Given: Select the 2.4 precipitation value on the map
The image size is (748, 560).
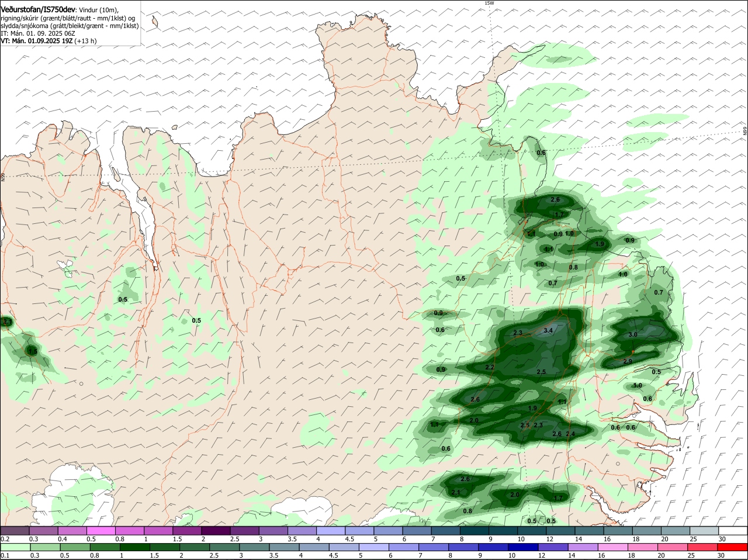Looking at the screenshot, I should 571,434.
